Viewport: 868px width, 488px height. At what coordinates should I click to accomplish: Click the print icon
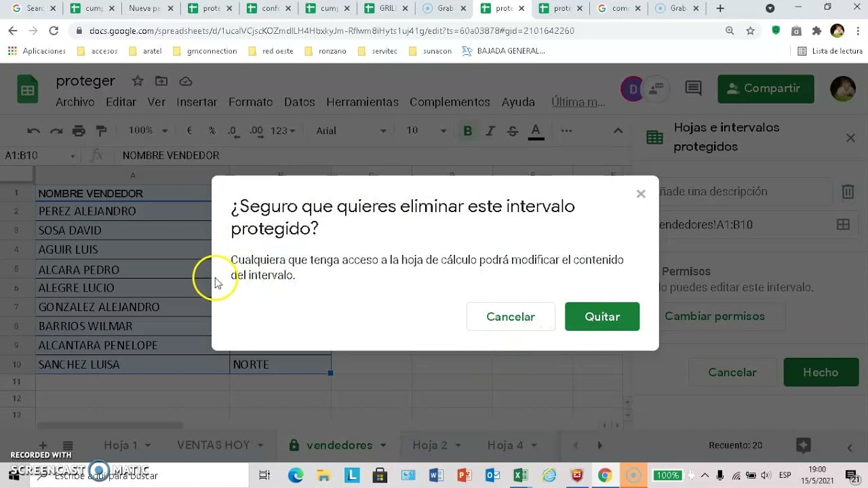79,131
